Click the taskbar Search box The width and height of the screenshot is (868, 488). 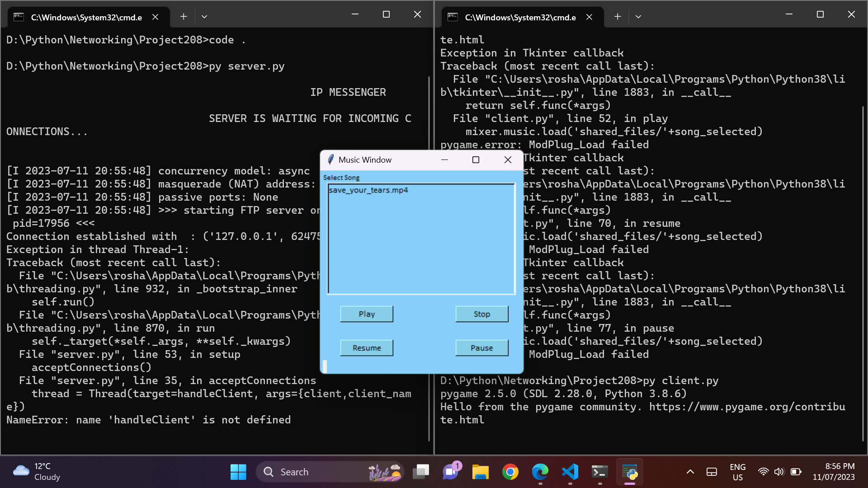click(x=316, y=472)
